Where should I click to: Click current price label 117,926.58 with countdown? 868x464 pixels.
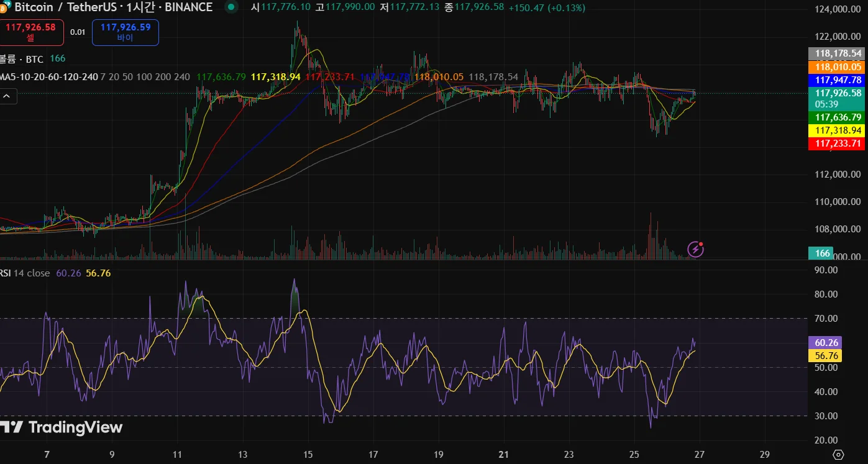[836, 98]
